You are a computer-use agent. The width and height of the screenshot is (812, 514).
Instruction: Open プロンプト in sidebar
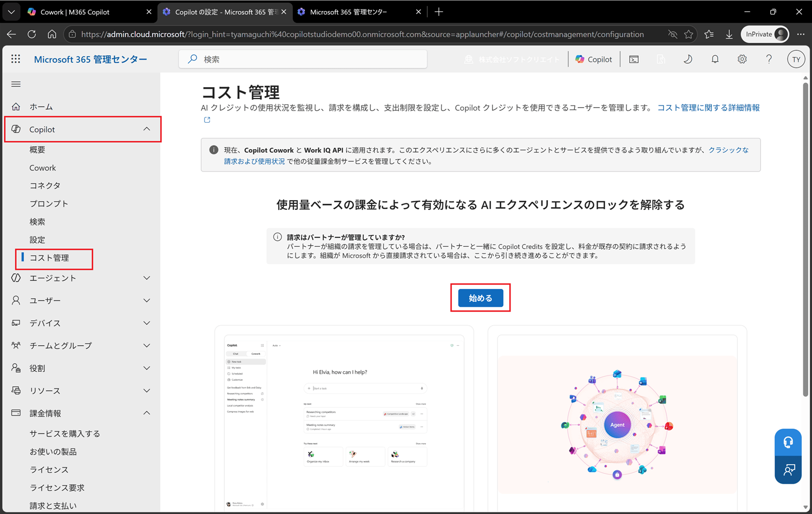[49, 203]
